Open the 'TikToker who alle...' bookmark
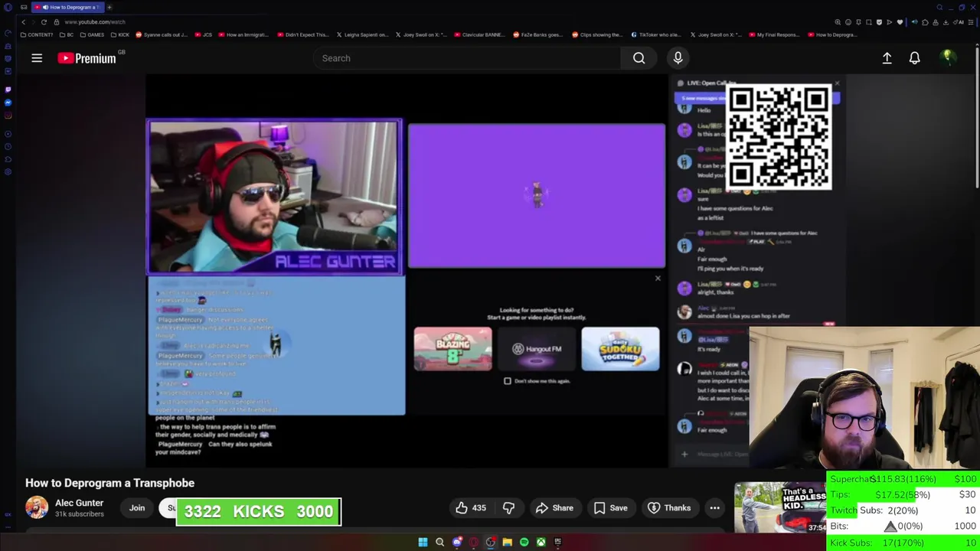The height and width of the screenshot is (551, 980). 657,34
